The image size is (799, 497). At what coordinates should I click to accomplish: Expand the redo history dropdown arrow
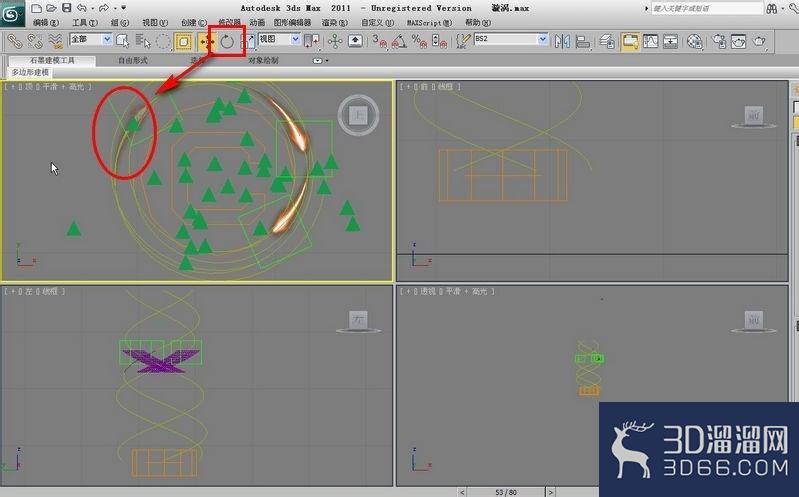tap(115, 9)
